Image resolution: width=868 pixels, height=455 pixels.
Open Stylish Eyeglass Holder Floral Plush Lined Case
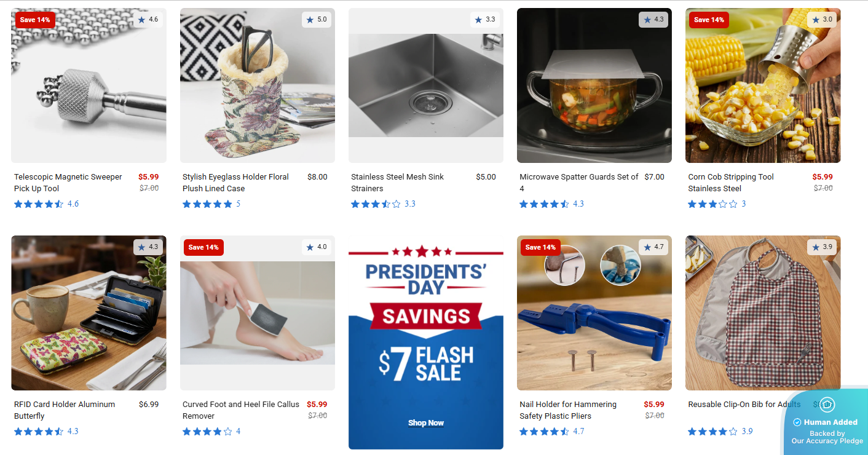click(235, 183)
